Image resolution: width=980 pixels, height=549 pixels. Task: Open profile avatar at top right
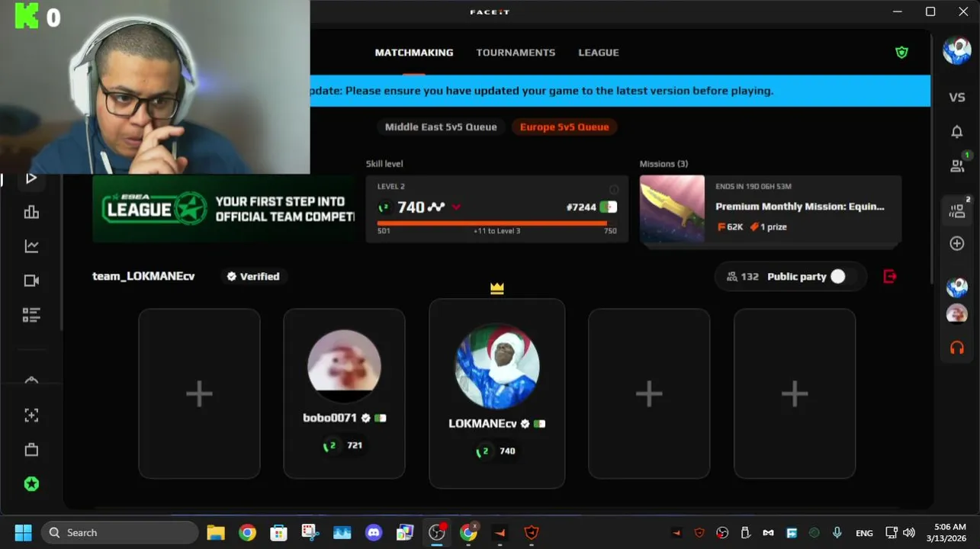tap(957, 50)
